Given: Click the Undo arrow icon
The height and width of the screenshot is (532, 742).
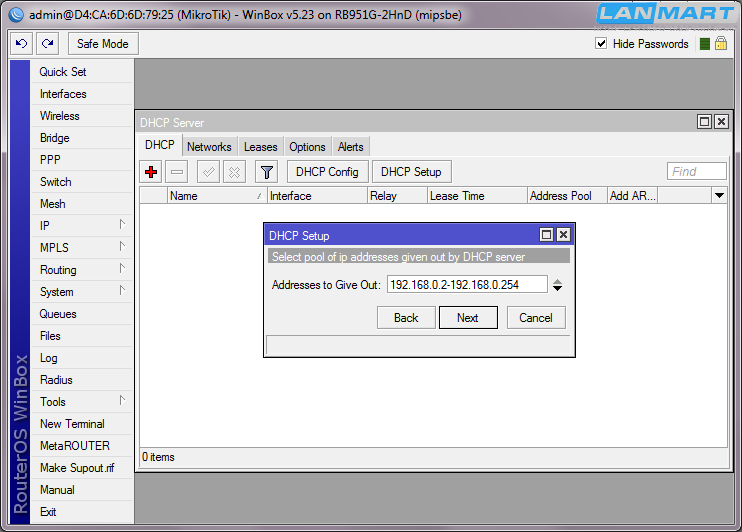Looking at the screenshot, I should coord(21,44).
